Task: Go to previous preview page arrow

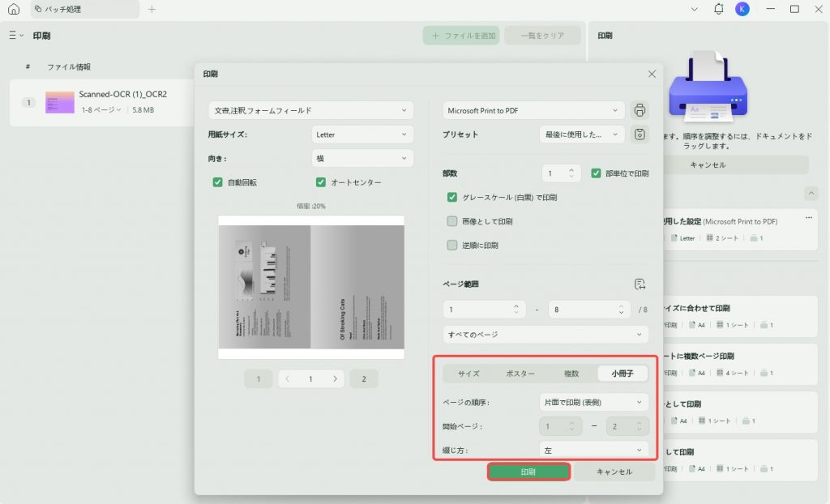Action: 287,378
